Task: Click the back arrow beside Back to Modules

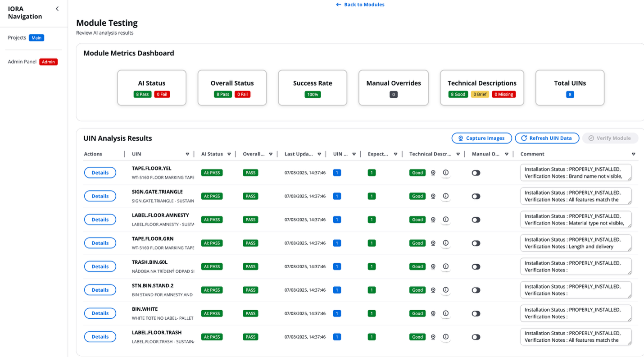Action: (337, 5)
